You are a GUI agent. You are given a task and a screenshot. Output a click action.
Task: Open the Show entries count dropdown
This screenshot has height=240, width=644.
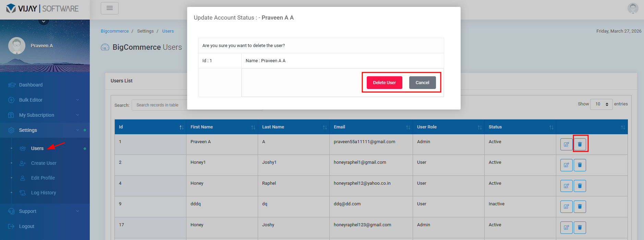pos(601,104)
